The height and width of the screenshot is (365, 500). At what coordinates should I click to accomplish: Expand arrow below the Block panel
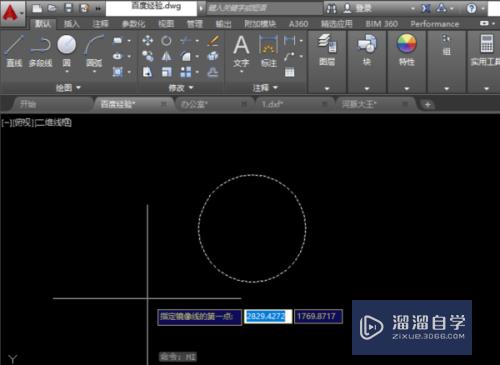(367, 89)
